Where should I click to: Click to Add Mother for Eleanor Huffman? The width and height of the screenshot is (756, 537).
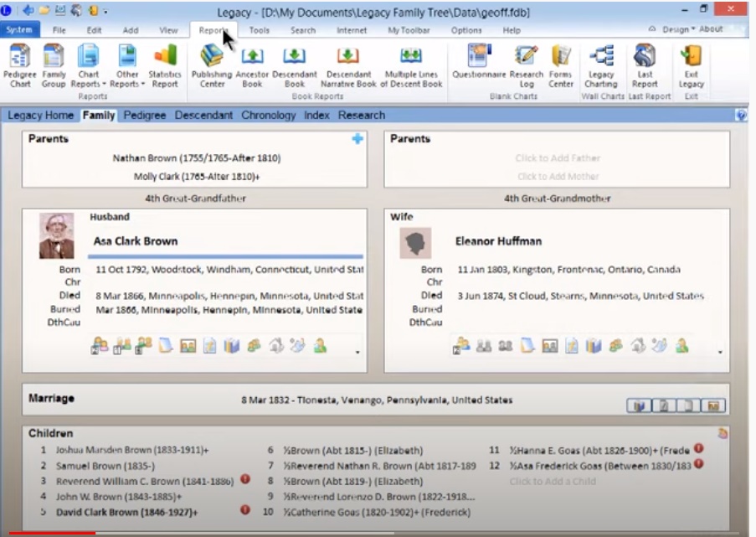[558, 177]
